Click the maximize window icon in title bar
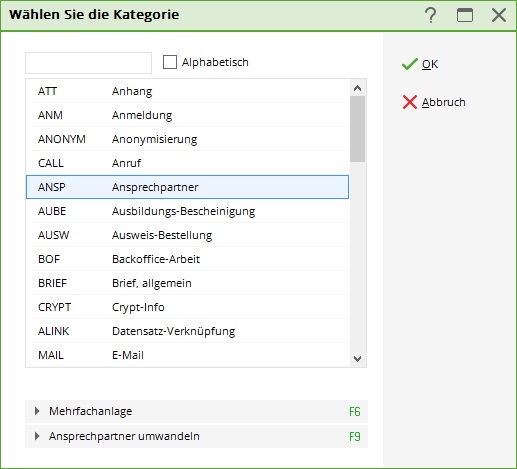The height and width of the screenshot is (469, 517). tap(465, 15)
